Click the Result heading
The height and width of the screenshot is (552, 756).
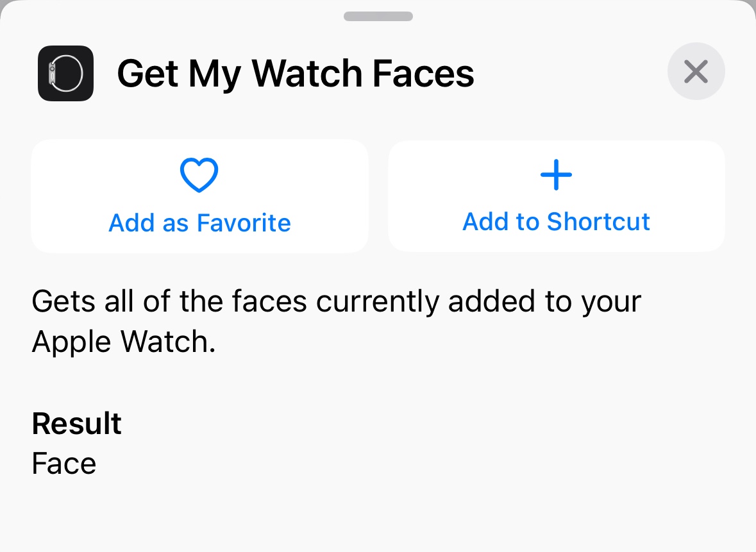point(76,423)
